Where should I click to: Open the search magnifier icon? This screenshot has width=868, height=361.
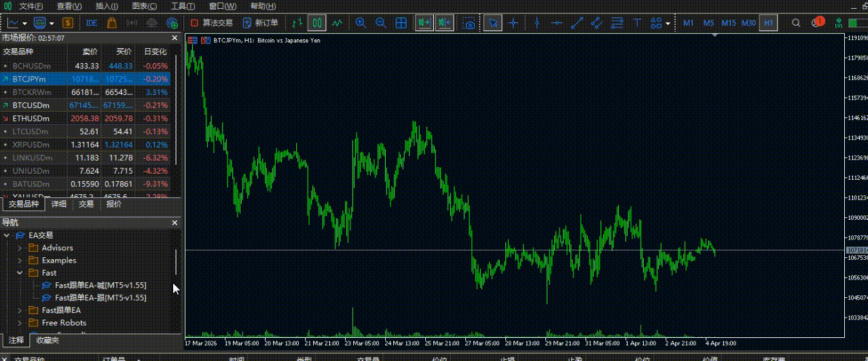[x=796, y=22]
